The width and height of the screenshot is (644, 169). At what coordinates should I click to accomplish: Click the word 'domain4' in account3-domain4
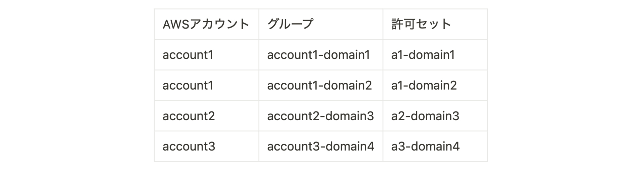[x=350, y=146]
